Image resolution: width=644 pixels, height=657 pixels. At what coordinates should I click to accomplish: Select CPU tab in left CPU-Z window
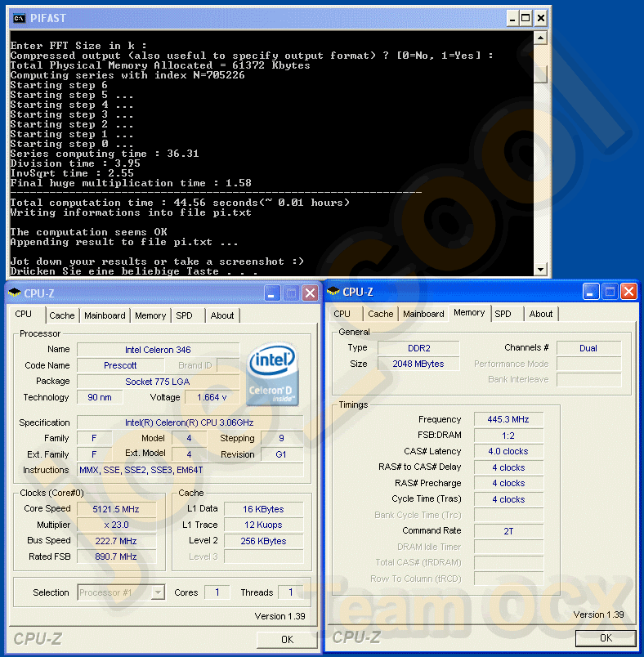24,314
